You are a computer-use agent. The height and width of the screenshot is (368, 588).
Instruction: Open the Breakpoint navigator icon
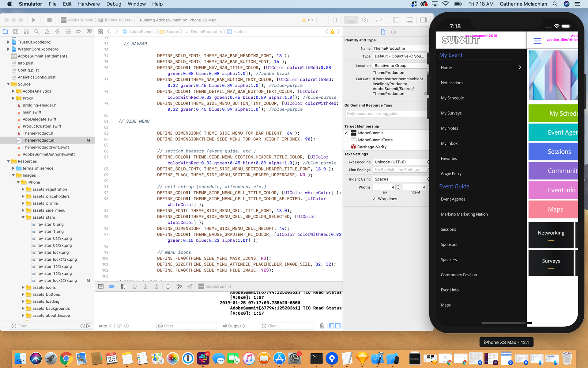tap(78, 32)
